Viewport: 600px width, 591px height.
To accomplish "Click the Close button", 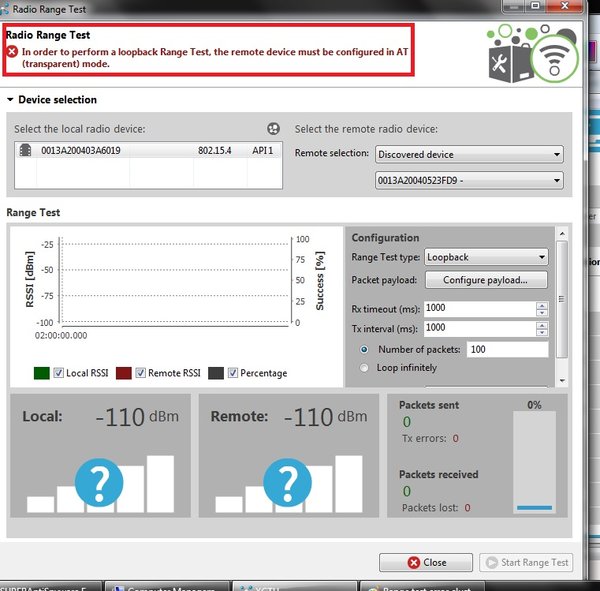I will tap(426, 563).
